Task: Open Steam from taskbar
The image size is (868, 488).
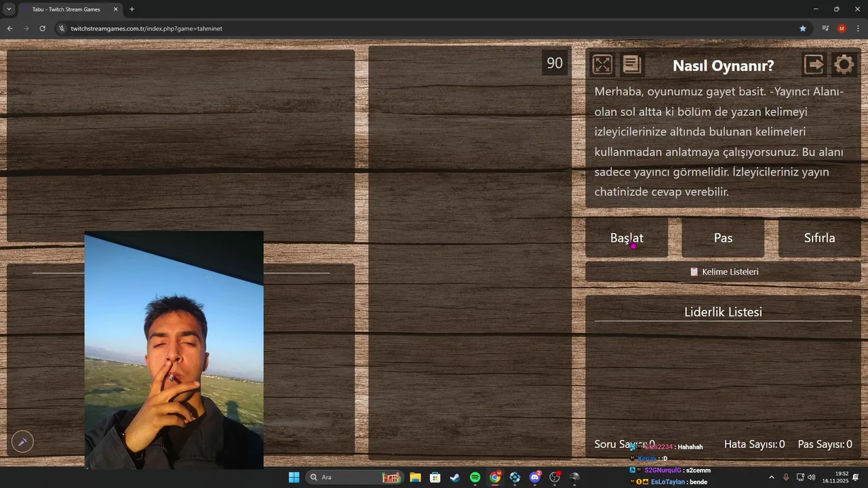Action: (x=455, y=477)
